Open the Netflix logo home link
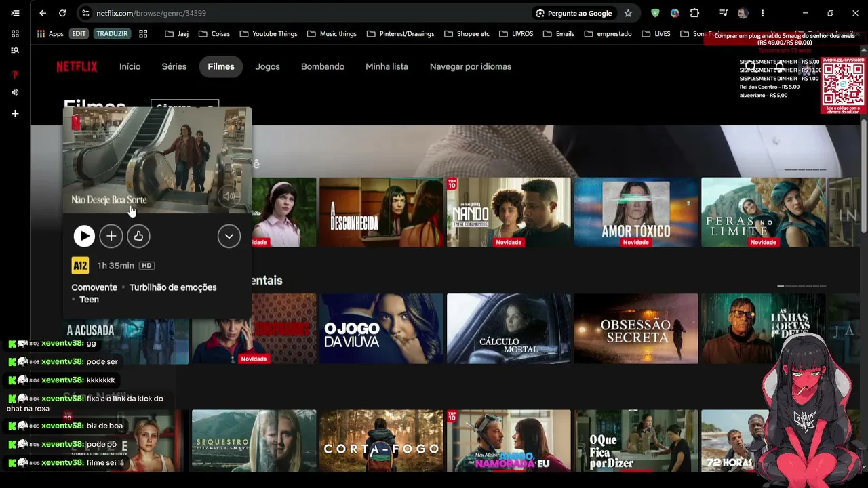 [77, 66]
